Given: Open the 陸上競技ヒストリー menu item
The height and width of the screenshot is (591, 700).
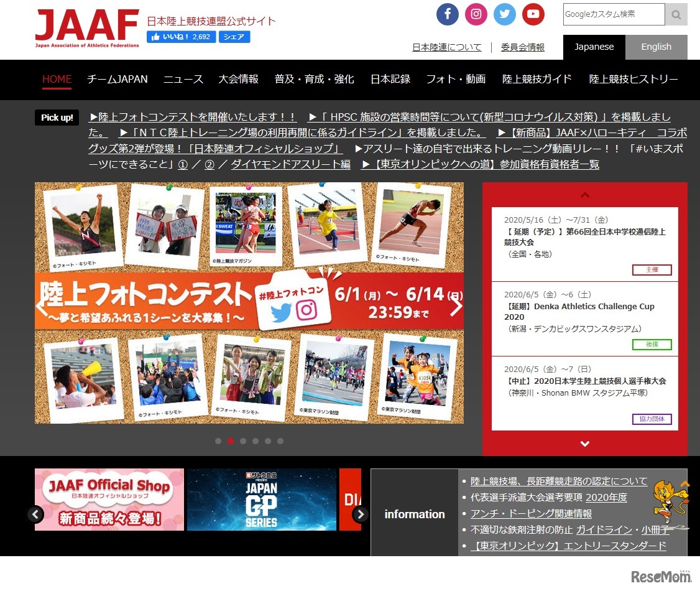Looking at the screenshot, I should pyautogui.click(x=633, y=79).
